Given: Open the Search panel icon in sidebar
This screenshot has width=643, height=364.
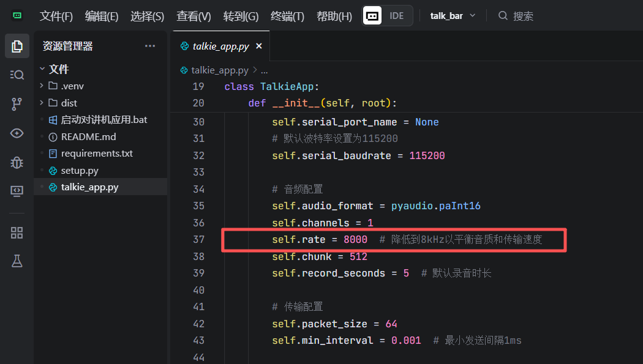Looking at the screenshot, I should pos(17,75).
